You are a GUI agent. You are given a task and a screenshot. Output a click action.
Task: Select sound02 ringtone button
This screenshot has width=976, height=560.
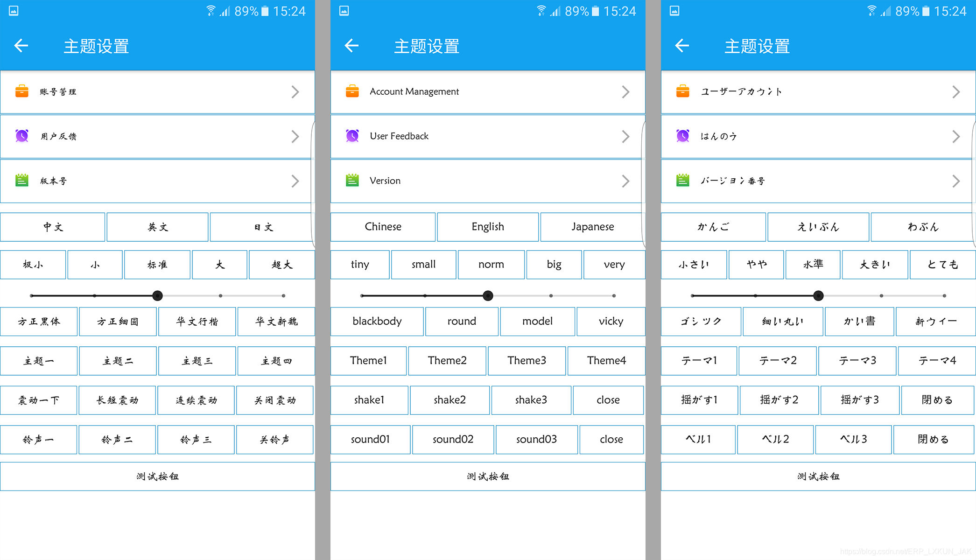449,438
